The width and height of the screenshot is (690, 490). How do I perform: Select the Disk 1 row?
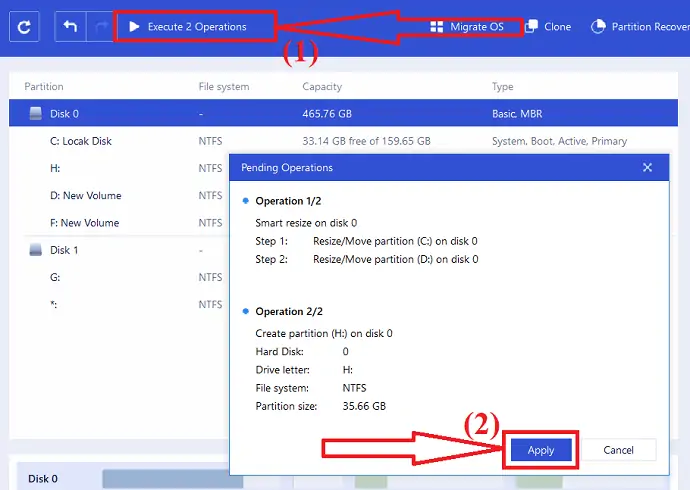tap(119, 250)
